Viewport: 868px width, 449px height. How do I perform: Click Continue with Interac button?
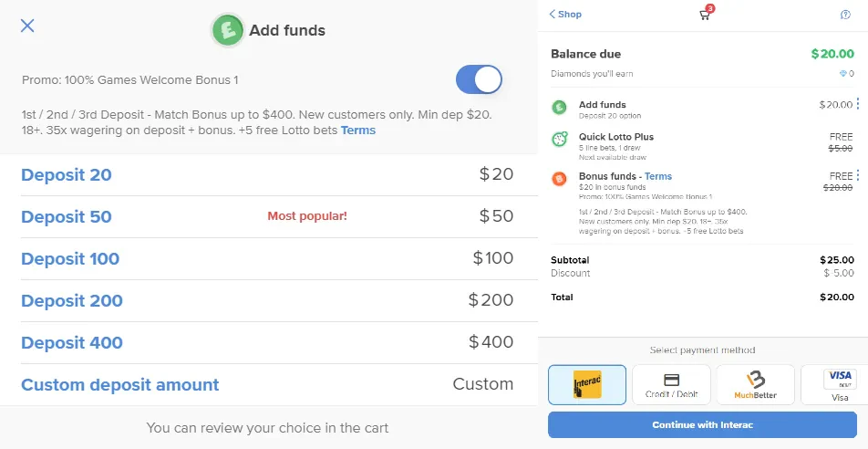pos(702,425)
